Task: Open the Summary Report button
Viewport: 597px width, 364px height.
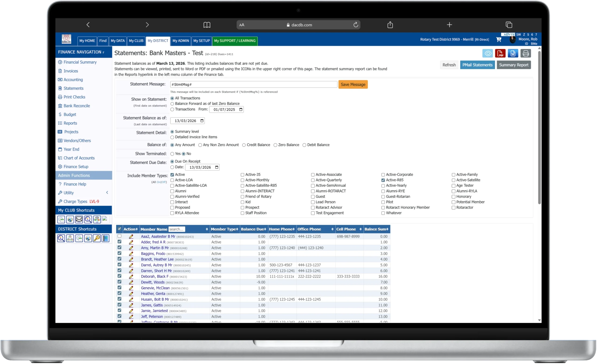Action: click(514, 65)
